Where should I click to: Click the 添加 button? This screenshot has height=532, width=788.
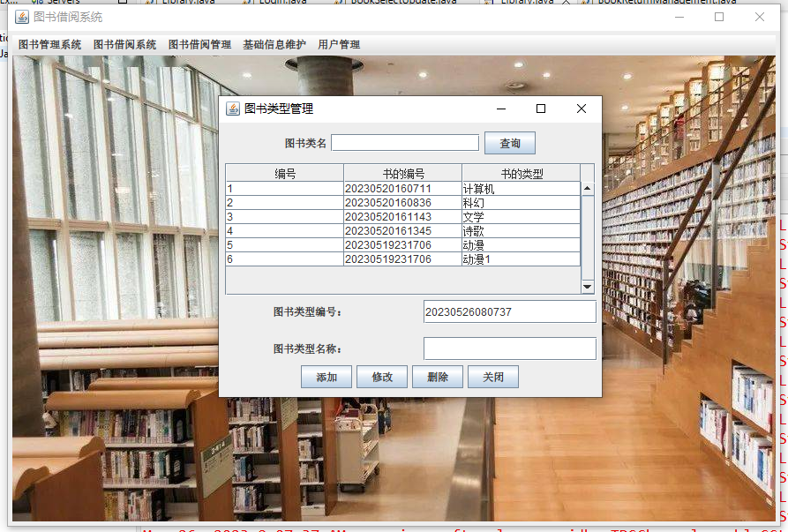(x=326, y=377)
